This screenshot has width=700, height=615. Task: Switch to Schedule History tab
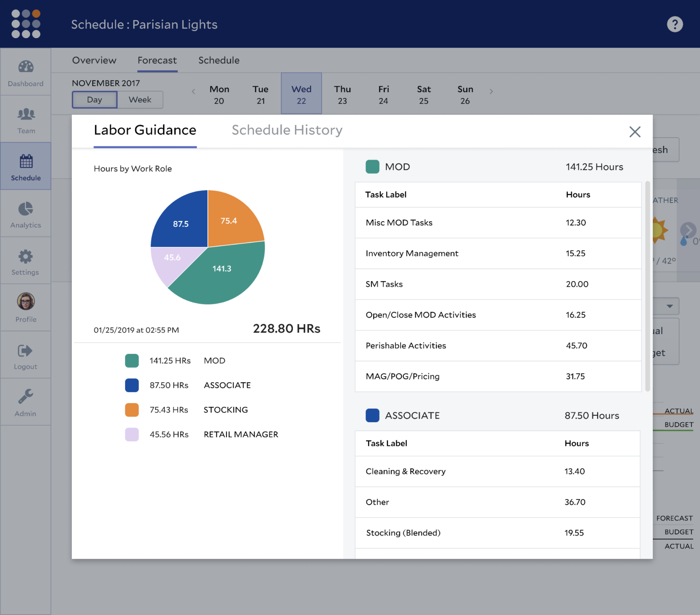point(287,130)
